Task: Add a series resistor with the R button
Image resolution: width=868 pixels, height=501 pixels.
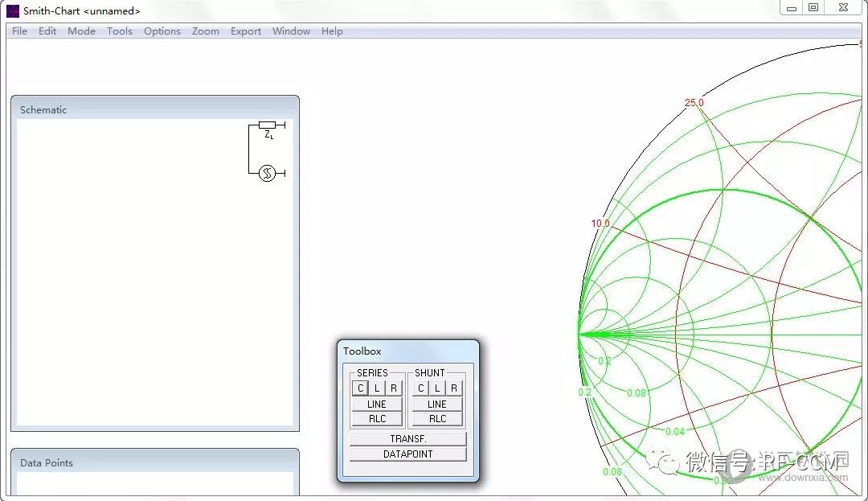Action: click(x=394, y=388)
